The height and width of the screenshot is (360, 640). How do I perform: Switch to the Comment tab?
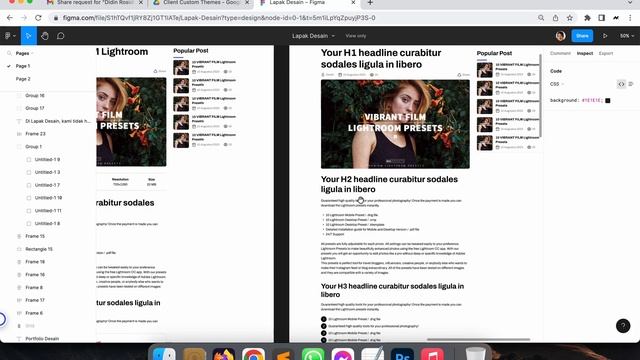tap(560, 53)
